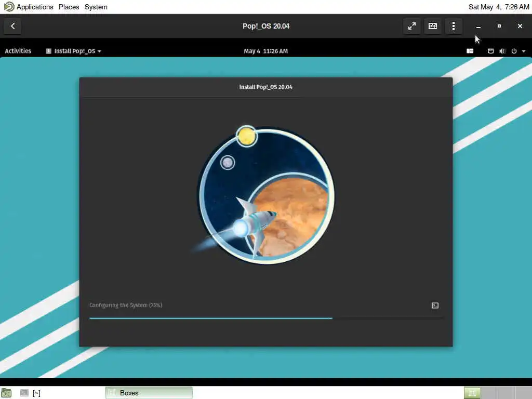Click the Install Pop!_OS 20.04 title
Screen dimensions: 532x399
click(x=265, y=87)
